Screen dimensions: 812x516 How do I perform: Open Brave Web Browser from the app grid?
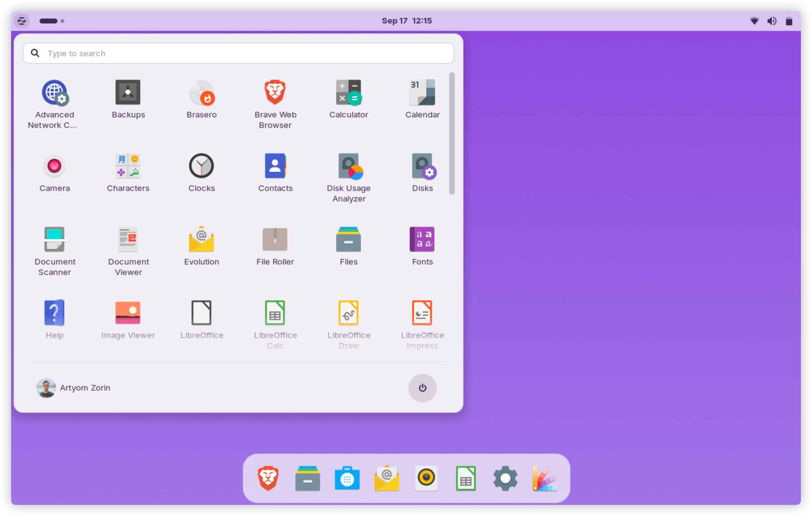[x=275, y=98]
